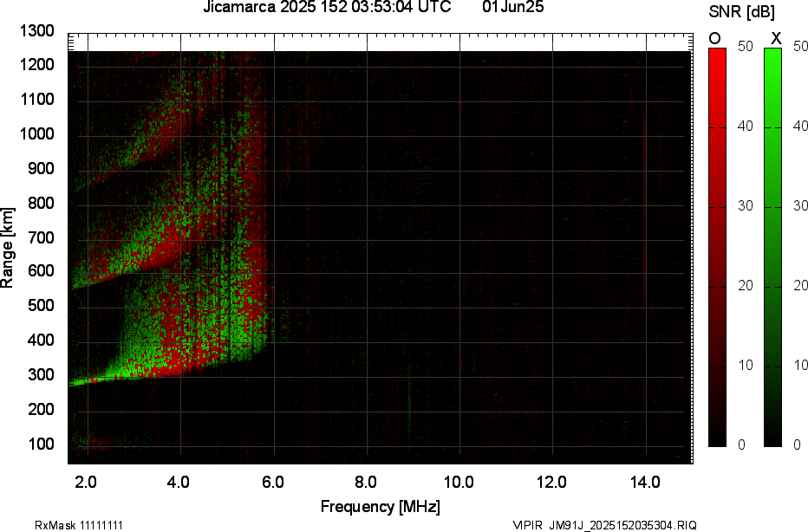Click the 900 range tick label
Viewport: 808px width, 532px height.
coord(40,168)
